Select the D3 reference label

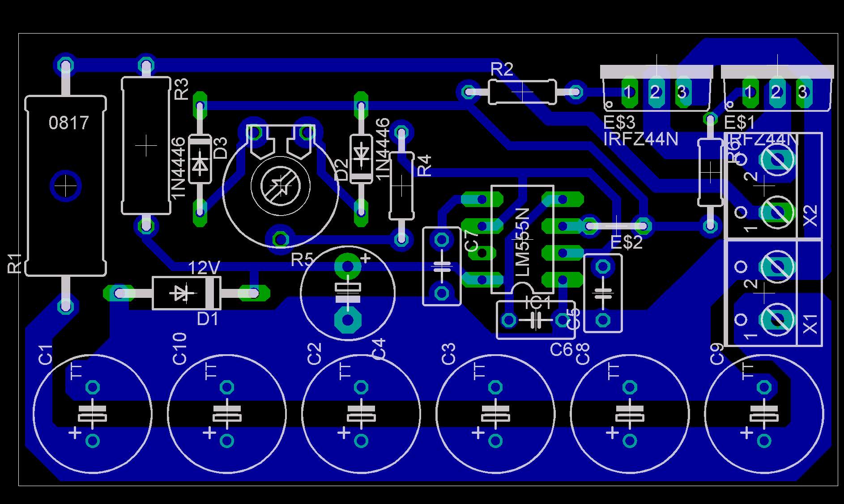coord(220,148)
